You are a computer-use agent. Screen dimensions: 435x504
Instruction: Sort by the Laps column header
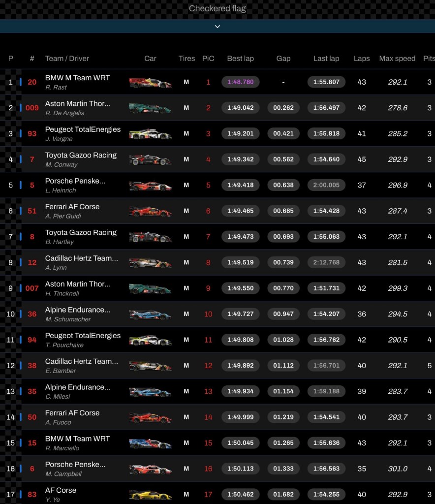tap(362, 59)
